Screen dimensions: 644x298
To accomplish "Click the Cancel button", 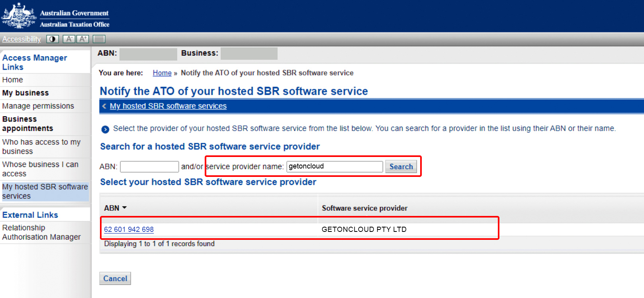I will [115, 278].
